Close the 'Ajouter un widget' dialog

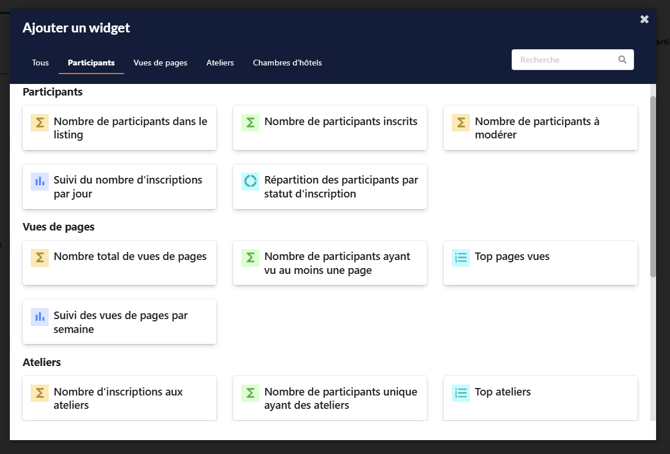coord(644,19)
